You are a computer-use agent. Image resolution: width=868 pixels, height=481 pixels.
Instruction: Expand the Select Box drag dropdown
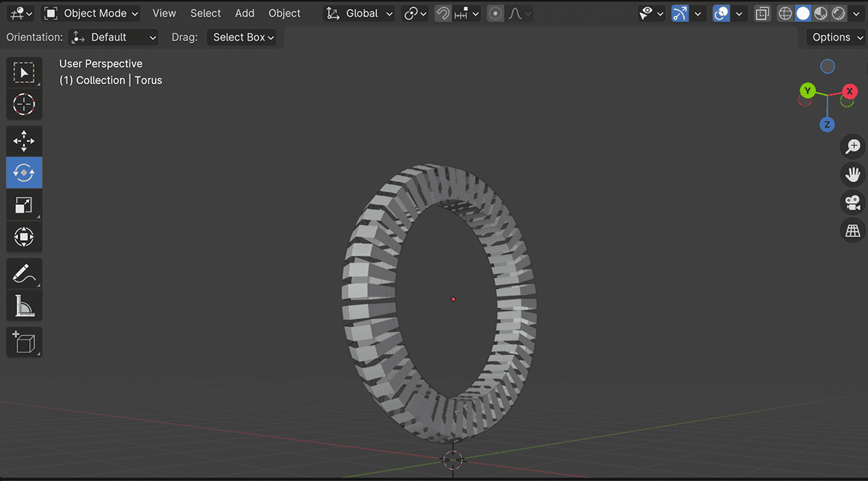244,38
